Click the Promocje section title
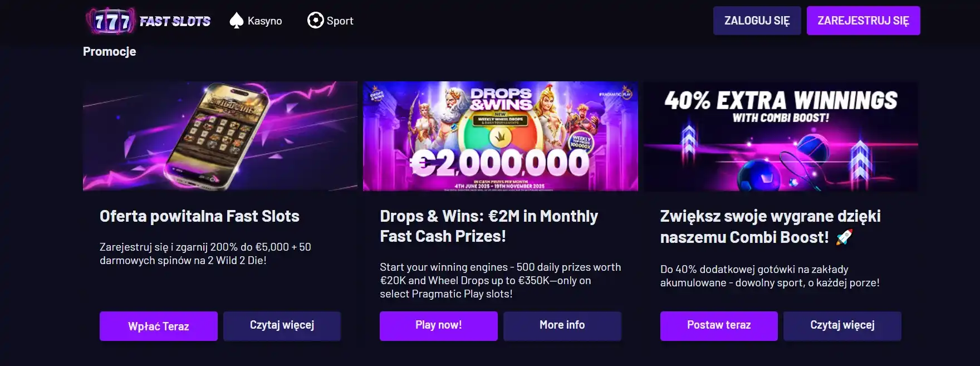This screenshot has height=366, width=980. tap(110, 51)
